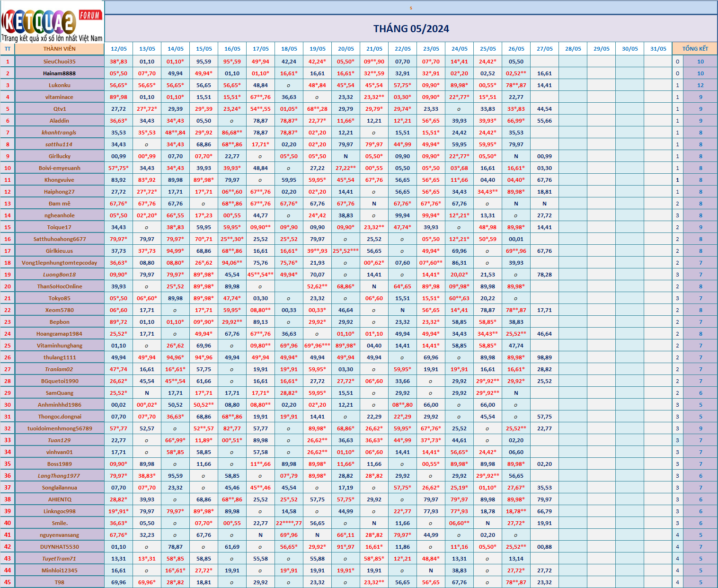Select member name T98
Image resolution: width=718 pixels, height=588 pixels.
click(60, 582)
